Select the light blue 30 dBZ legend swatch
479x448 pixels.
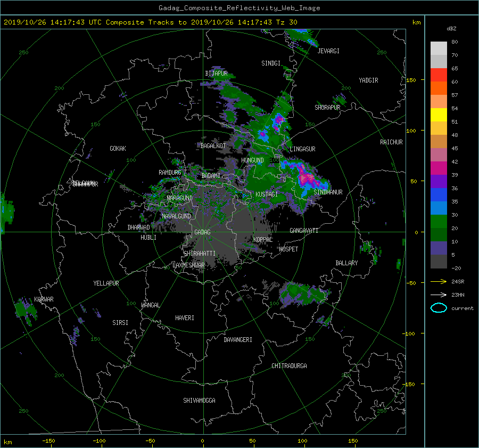pos(439,208)
